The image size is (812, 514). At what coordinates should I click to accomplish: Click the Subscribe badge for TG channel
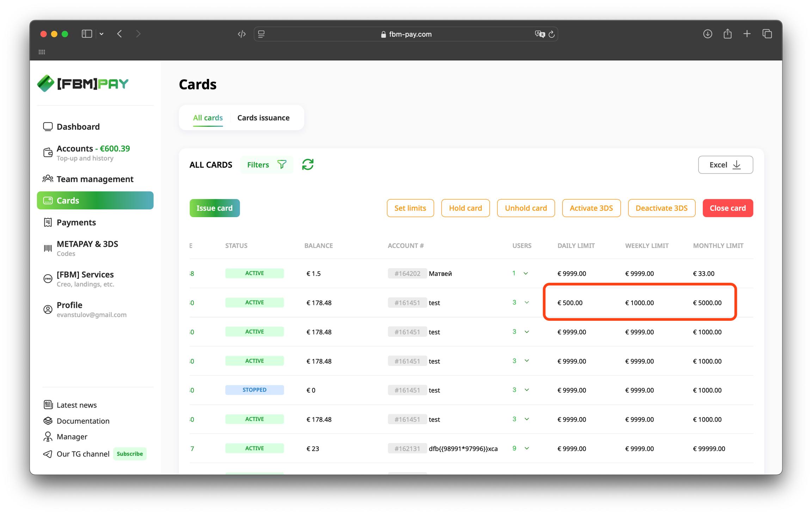pos(130,454)
